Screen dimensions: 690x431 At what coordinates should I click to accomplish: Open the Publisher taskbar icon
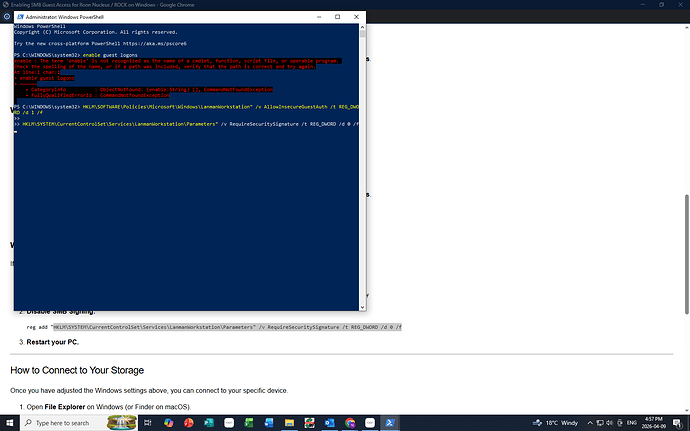click(209, 423)
